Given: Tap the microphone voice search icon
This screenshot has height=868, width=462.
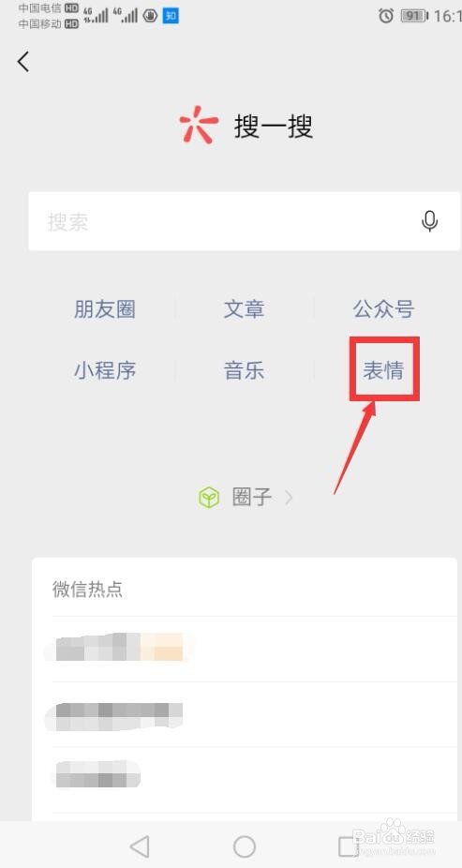Looking at the screenshot, I should point(429,221).
